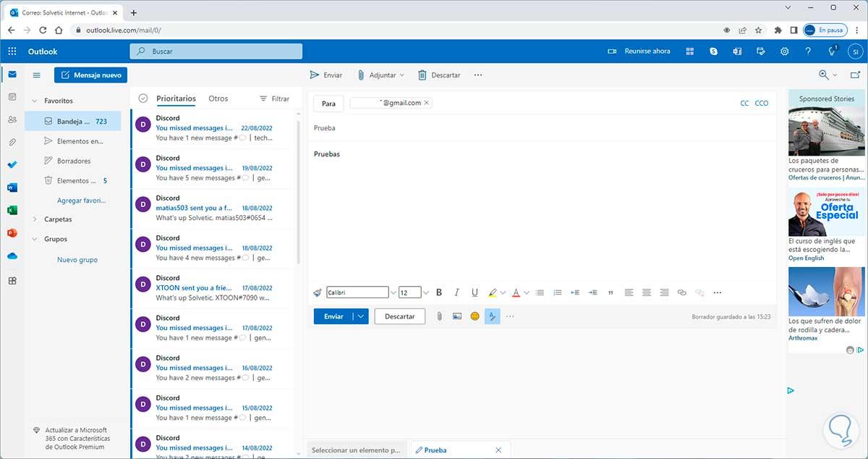The height and width of the screenshot is (459, 868).
Task: Open PowerPoint from the sidebar
Action: [x=12, y=232]
